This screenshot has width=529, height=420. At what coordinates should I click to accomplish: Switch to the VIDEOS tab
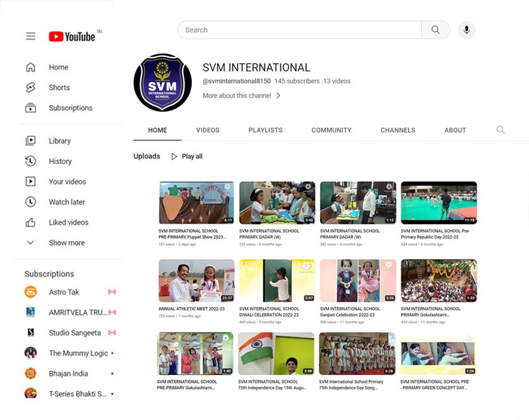(208, 130)
